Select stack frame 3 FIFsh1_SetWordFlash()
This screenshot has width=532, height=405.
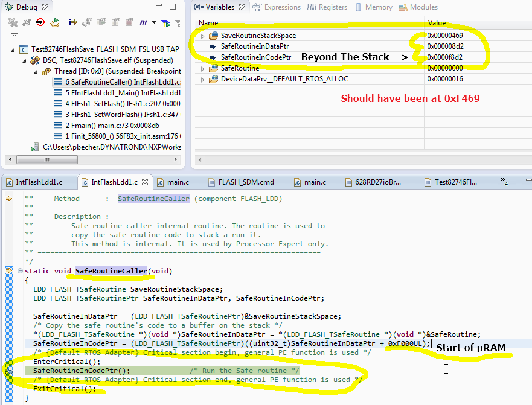pyautogui.click(x=114, y=113)
